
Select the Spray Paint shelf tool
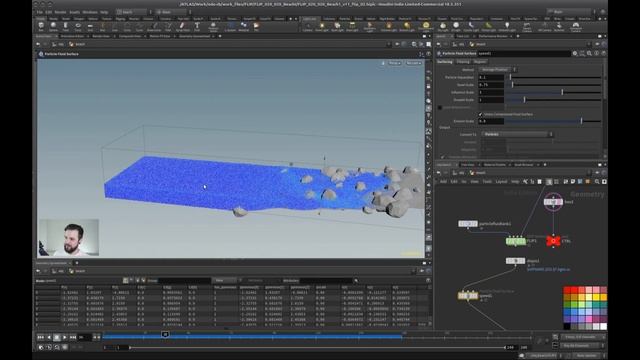[182, 27]
